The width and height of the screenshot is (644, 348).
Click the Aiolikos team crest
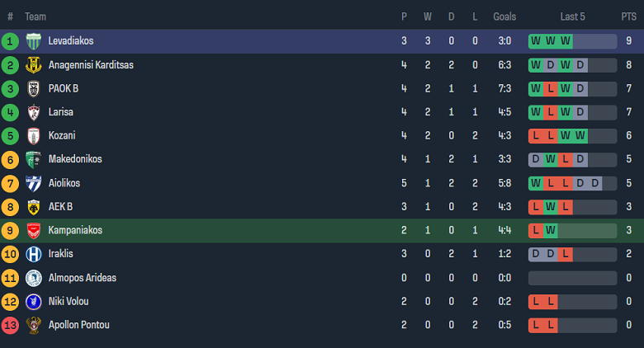(x=34, y=183)
